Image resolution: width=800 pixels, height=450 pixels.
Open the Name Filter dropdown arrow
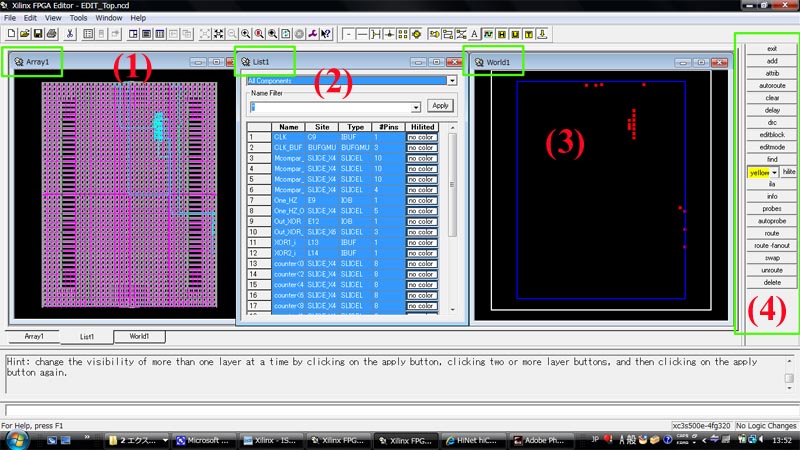[x=416, y=107]
